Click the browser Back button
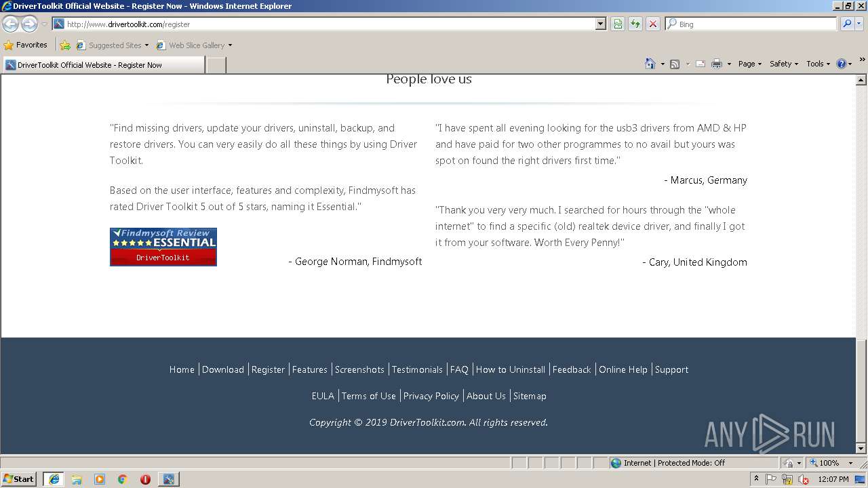Image resolution: width=868 pixels, height=488 pixels. [10, 24]
